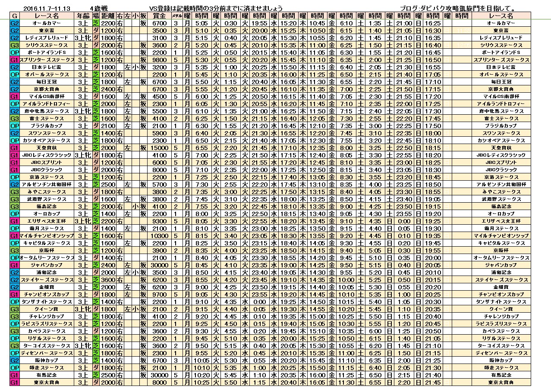Select the "3上牝" age cell in エリザベス女王杯 row
The width and height of the screenshot is (551, 392).
(83, 221)
